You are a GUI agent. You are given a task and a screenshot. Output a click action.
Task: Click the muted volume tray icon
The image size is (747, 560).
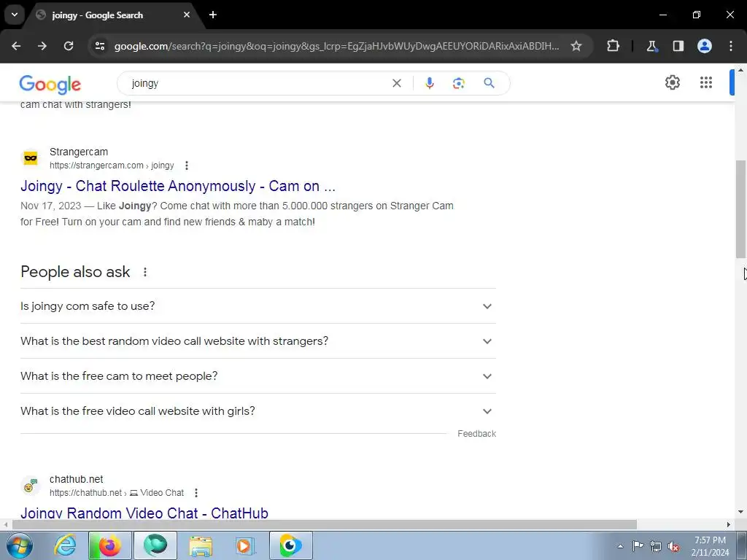coord(673,546)
